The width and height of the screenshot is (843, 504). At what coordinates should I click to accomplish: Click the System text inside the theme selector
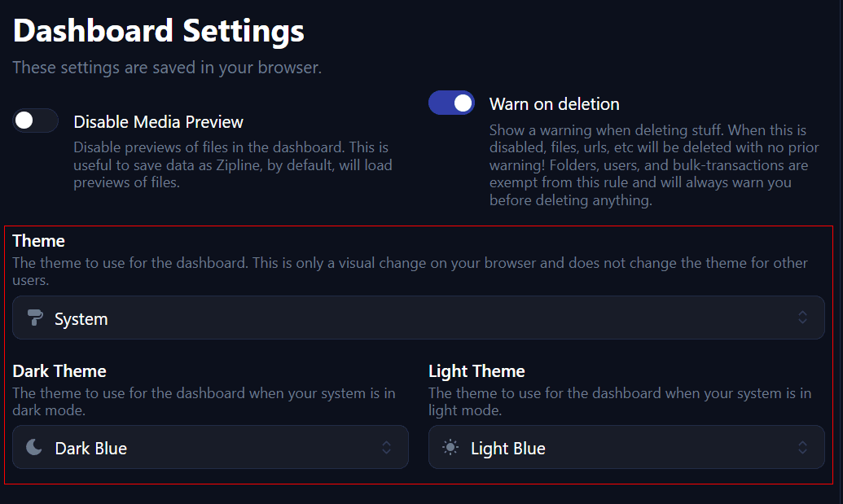[81, 318]
